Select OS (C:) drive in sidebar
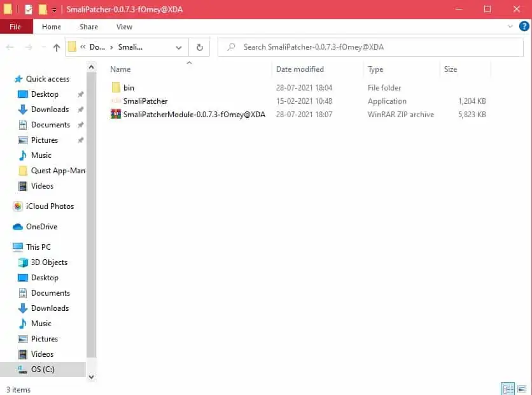 tap(44, 370)
